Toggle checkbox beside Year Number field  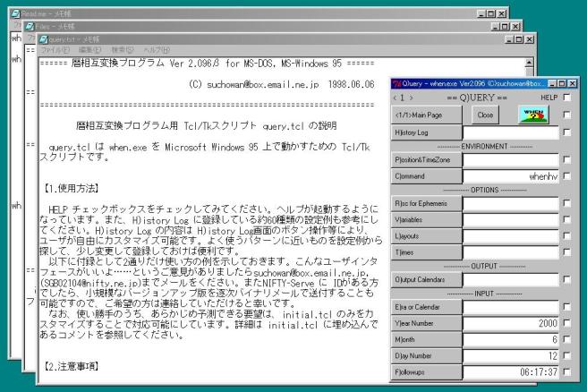(x=566, y=323)
